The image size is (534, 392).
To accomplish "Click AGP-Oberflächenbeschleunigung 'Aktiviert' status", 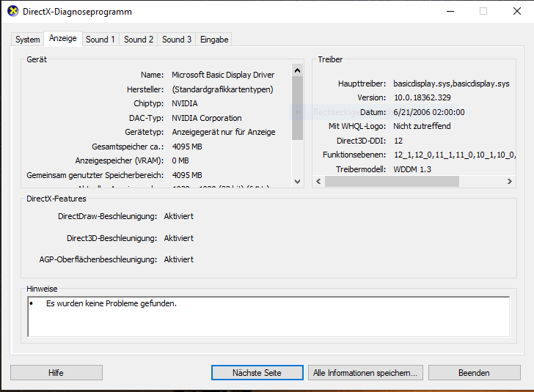I will [179, 259].
